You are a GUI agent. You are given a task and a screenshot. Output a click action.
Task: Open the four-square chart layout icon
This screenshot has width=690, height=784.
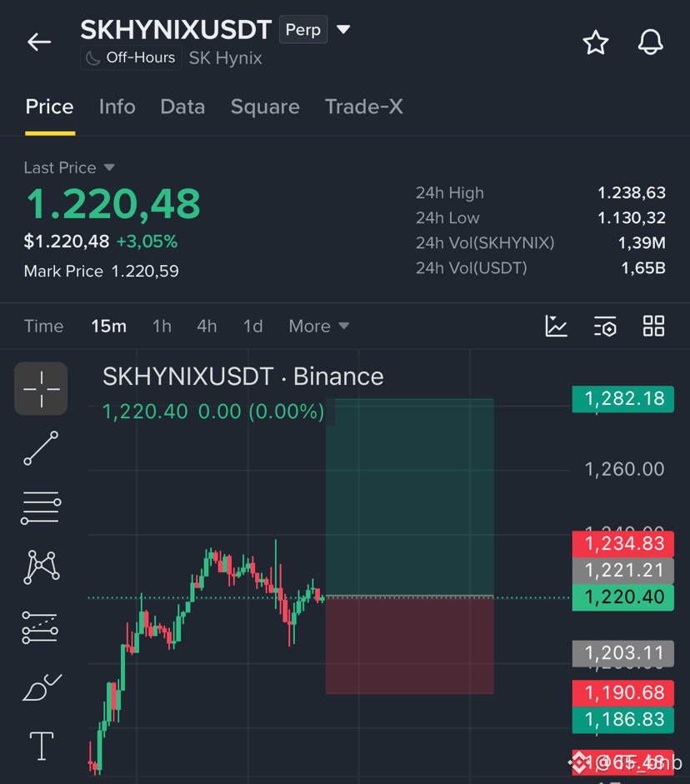pos(653,326)
